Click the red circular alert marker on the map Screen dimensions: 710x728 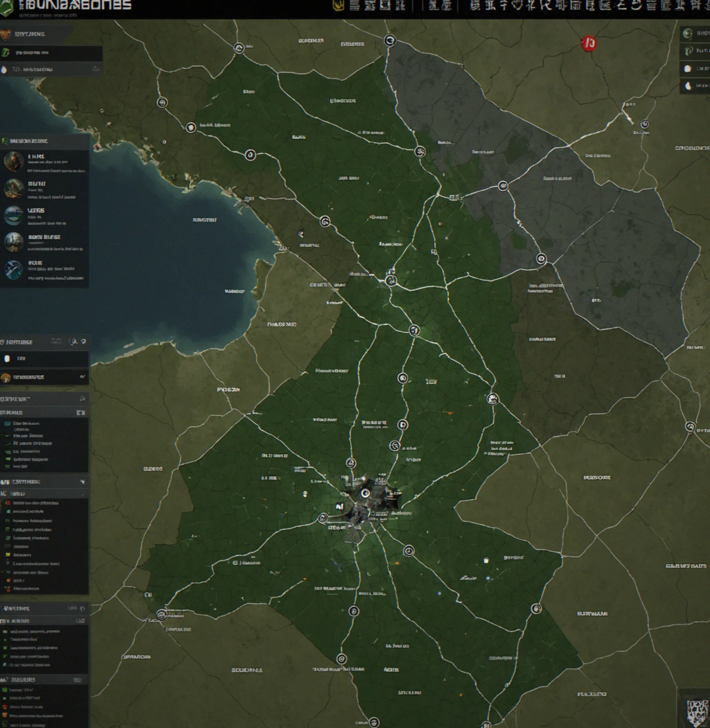589,44
